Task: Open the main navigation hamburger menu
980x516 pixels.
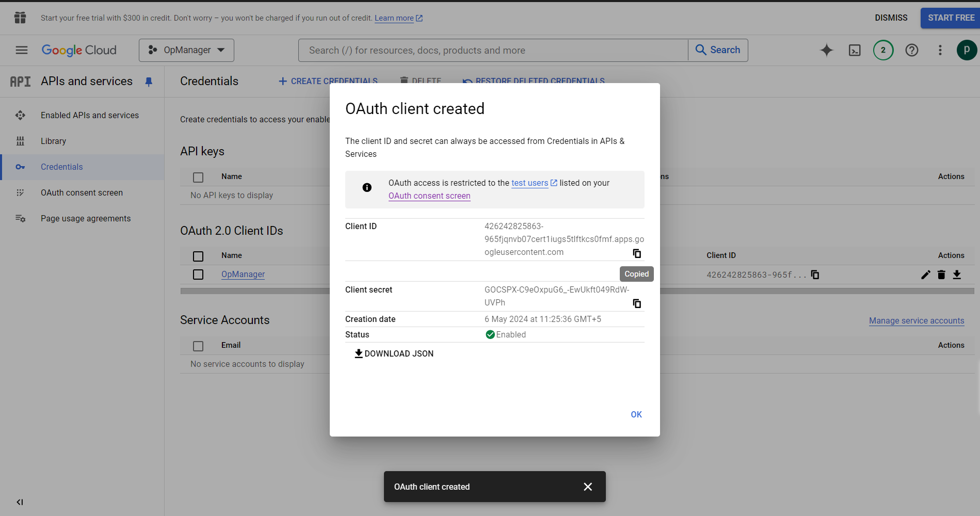Action: click(x=22, y=50)
